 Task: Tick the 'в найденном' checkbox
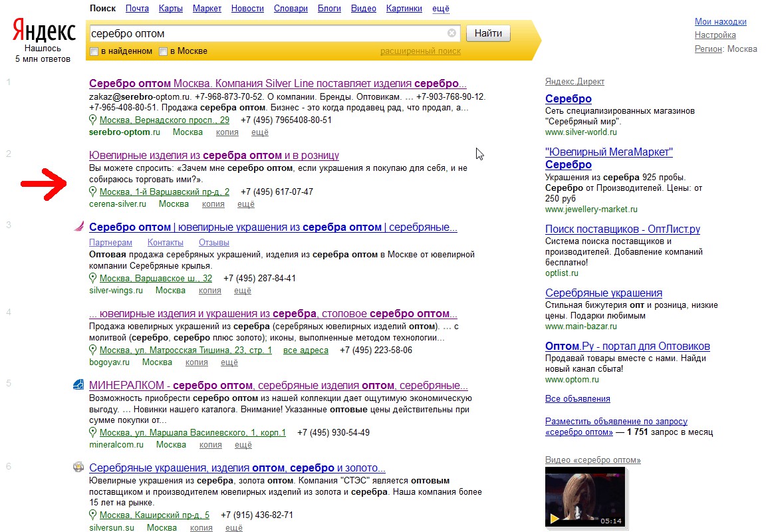[x=94, y=51]
